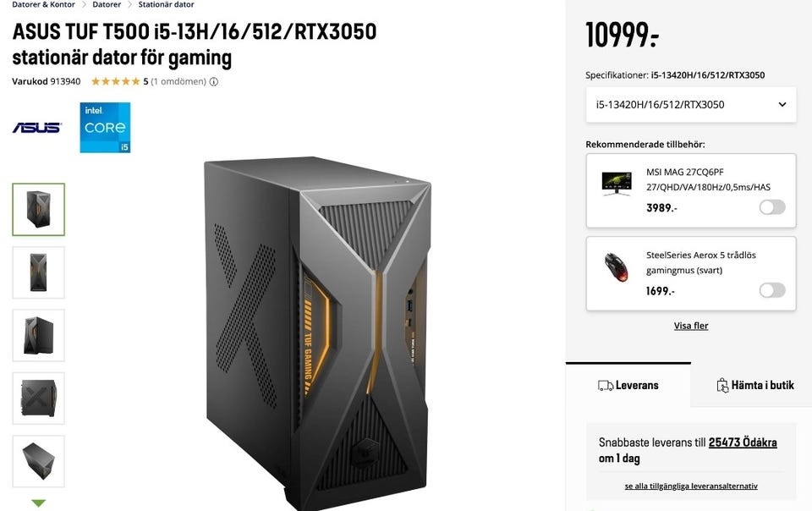Go to the Datorer breadcrumb
The image size is (812, 511).
(107, 4)
